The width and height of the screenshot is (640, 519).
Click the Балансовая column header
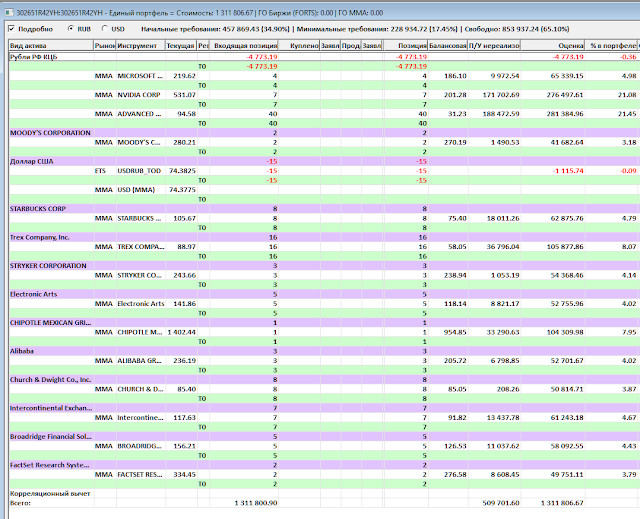tap(448, 46)
